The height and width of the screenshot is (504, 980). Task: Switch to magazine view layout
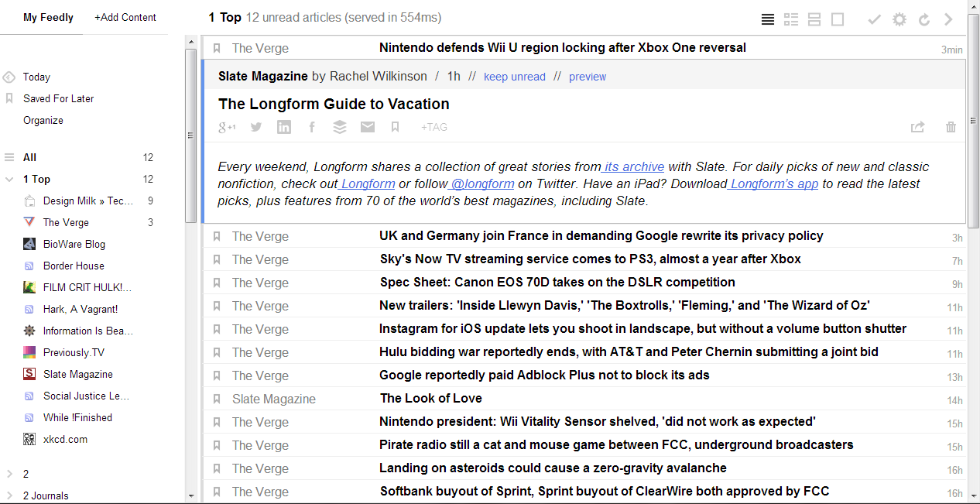click(790, 19)
